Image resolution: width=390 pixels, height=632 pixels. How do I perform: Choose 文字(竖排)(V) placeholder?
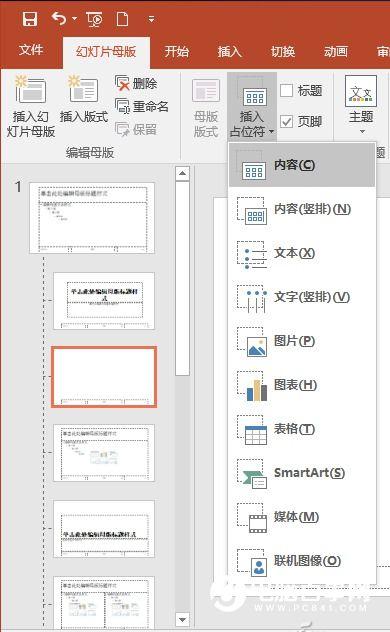302,297
